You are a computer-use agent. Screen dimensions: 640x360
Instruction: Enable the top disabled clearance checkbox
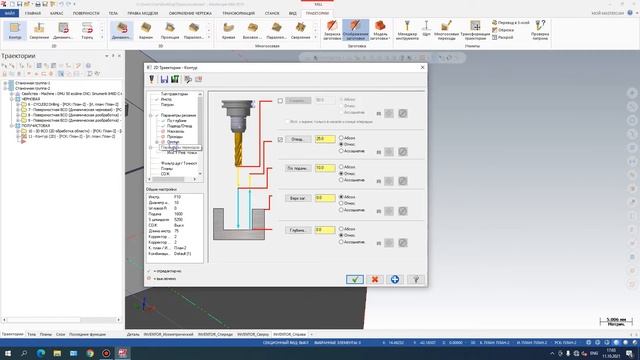click(280, 100)
